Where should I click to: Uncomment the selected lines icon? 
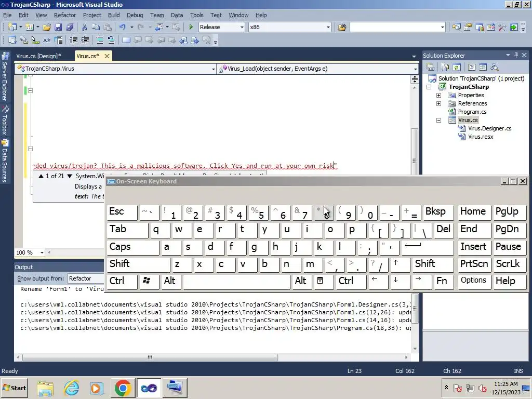(111, 41)
